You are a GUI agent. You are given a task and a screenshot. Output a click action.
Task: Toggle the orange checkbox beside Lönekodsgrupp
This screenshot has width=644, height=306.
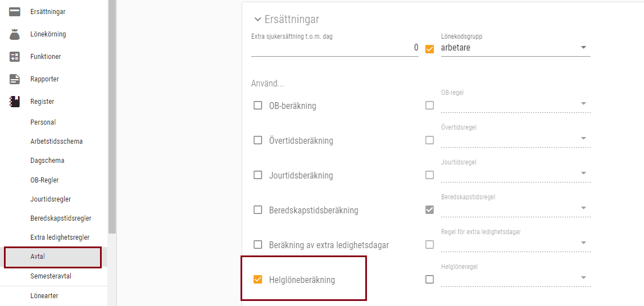click(430, 48)
